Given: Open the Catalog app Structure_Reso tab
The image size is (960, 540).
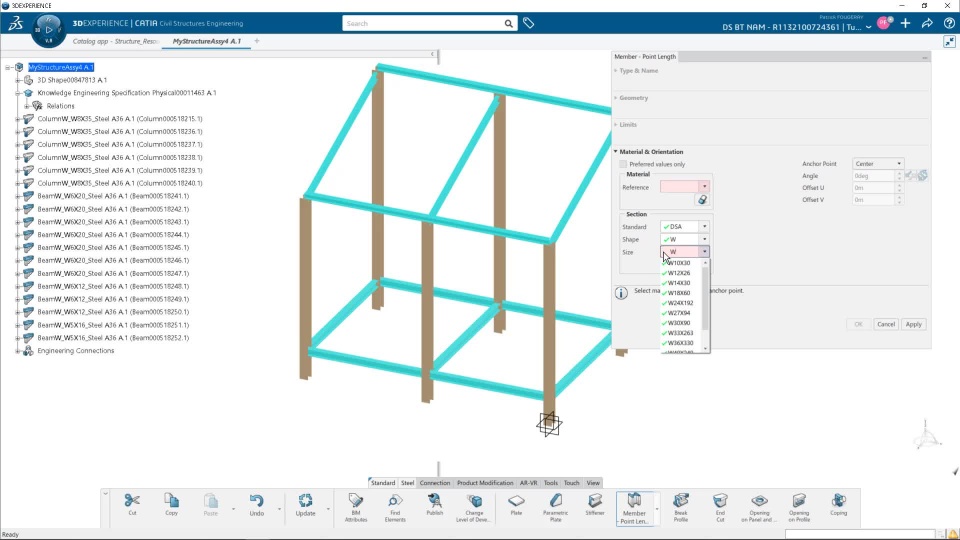Looking at the screenshot, I should 116,42.
